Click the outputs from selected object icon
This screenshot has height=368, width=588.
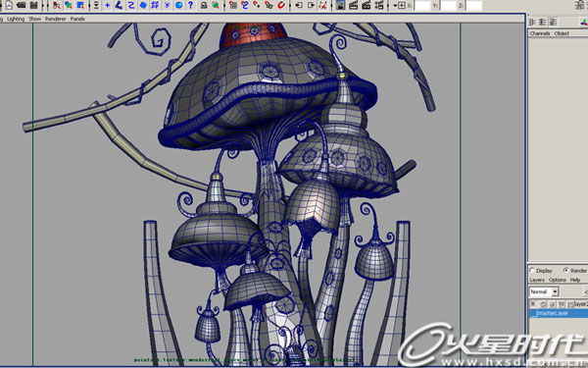(311, 5)
